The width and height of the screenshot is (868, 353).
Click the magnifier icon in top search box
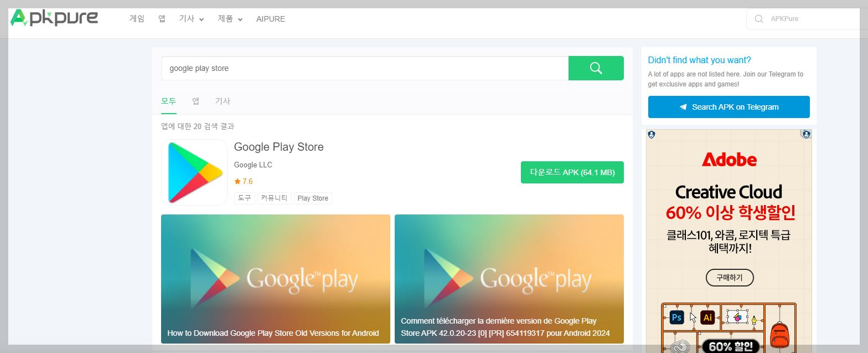click(x=758, y=19)
